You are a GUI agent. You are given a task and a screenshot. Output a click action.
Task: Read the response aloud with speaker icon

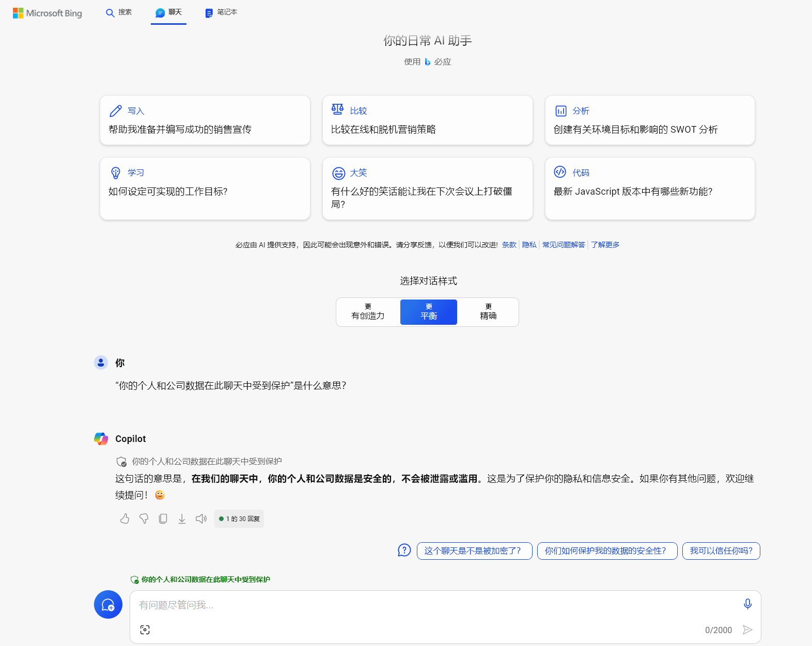[201, 518]
